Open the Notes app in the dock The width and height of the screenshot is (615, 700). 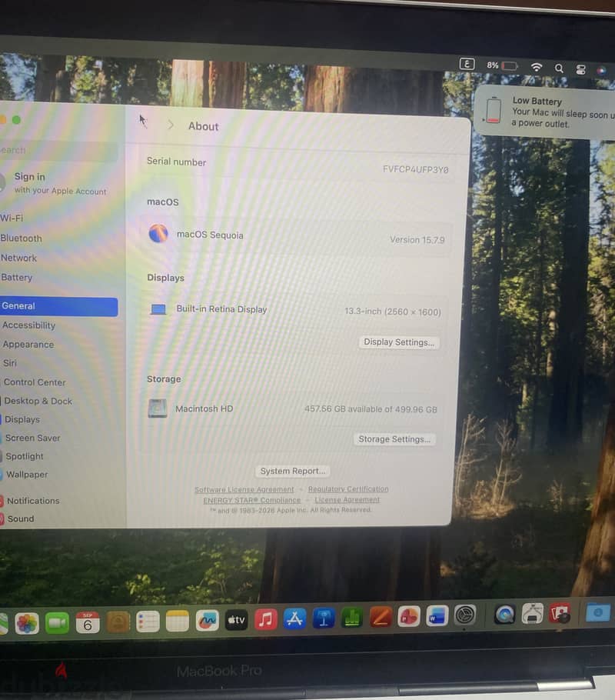(177, 621)
